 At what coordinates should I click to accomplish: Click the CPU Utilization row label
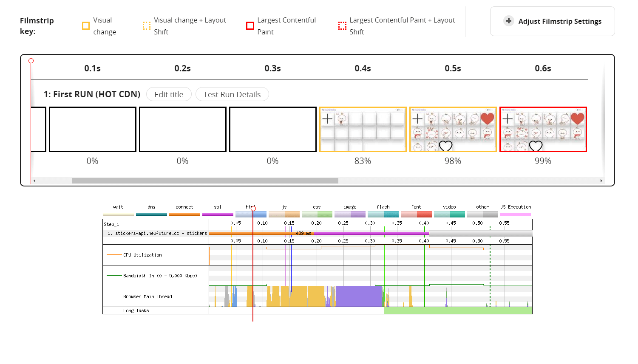(x=142, y=255)
